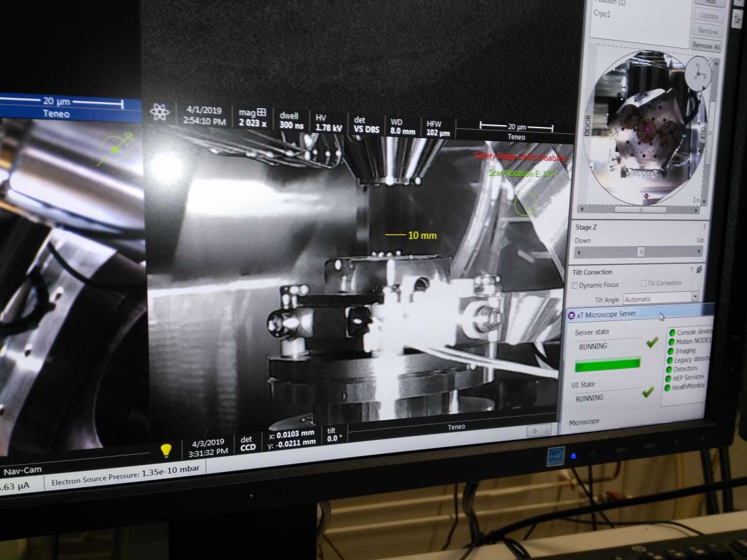This screenshot has width=747, height=560.
Task: Click the green Server state progress bar
Action: point(608,365)
